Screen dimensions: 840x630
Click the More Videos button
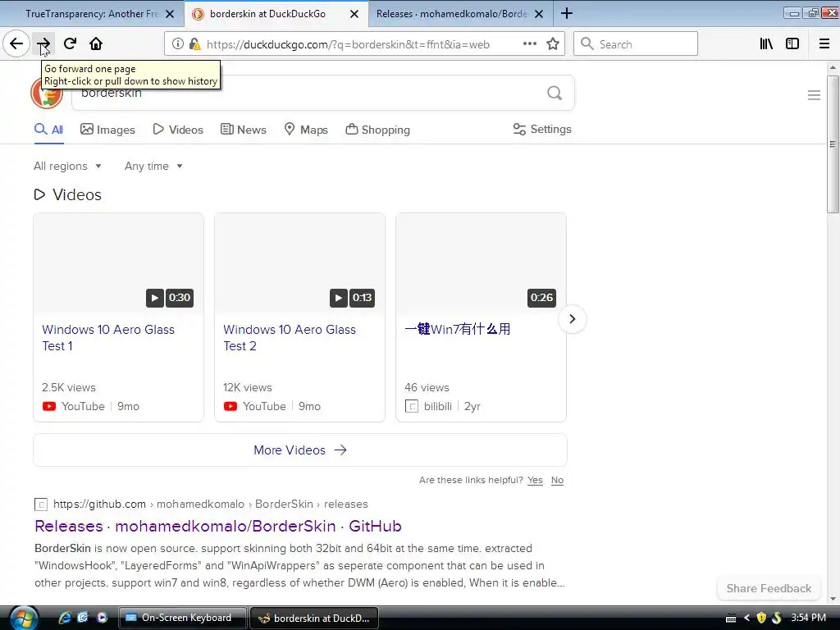(300, 450)
